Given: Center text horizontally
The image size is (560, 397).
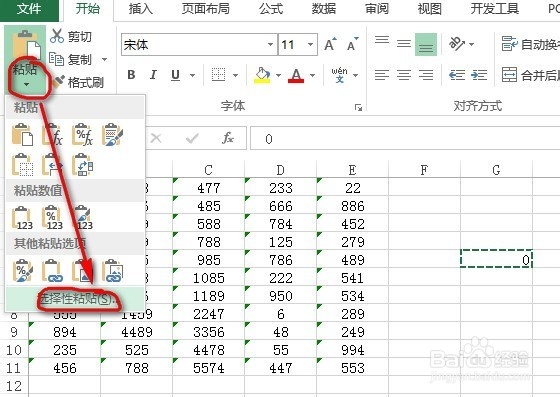Looking at the screenshot, I should 404,75.
